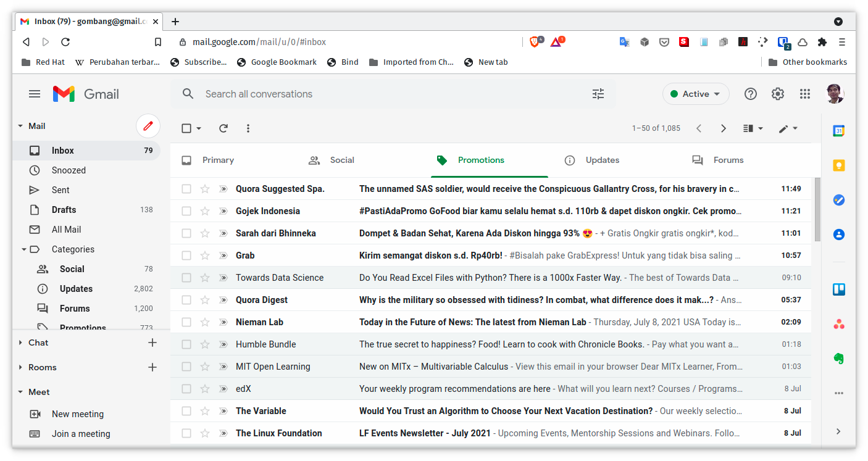The width and height of the screenshot is (868, 461).
Task: Click the message list vertical scrollbar
Action: 817,209
